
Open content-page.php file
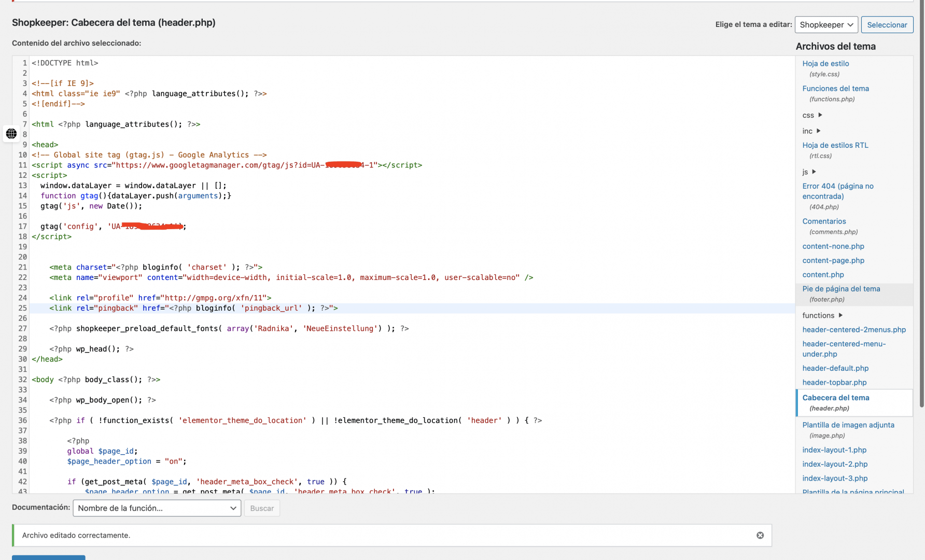(x=833, y=260)
